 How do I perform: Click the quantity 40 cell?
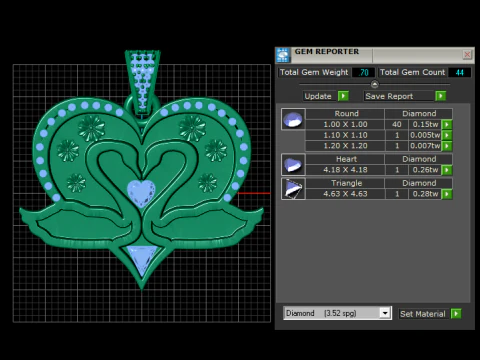coord(397,124)
